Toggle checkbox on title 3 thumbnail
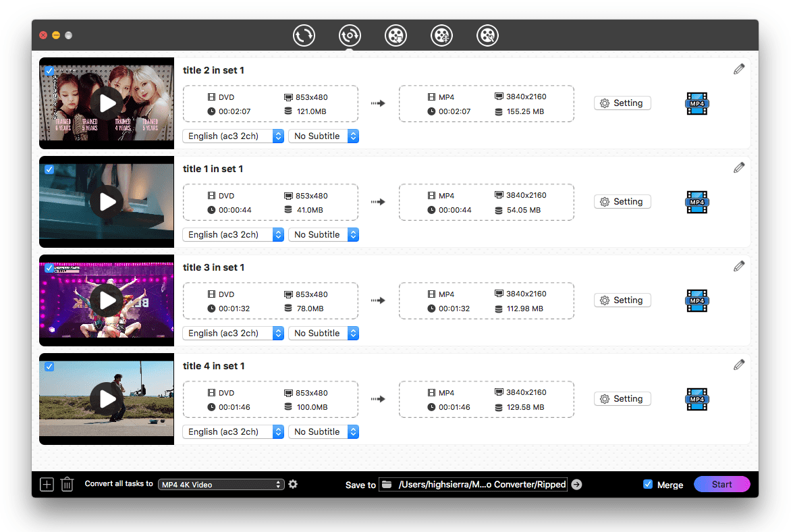This screenshot has height=532, width=791. (x=49, y=268)
